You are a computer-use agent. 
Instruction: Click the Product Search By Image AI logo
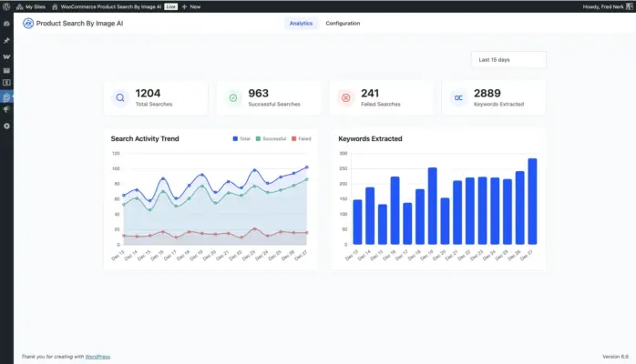coord(28,24)
